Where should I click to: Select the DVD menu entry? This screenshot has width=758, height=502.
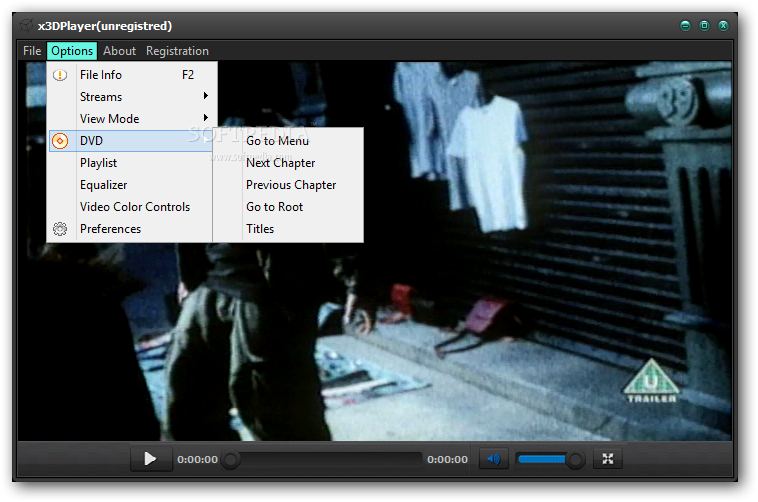[x=131, y=141]
